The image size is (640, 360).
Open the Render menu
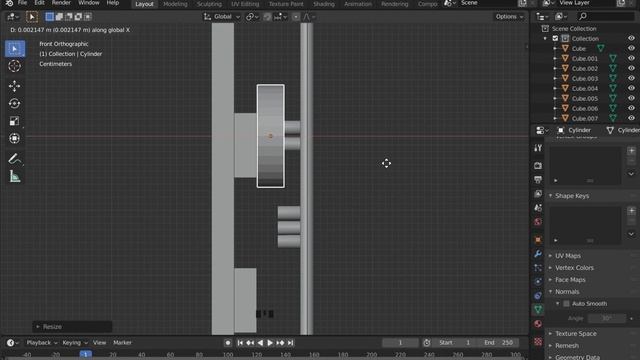61,3
